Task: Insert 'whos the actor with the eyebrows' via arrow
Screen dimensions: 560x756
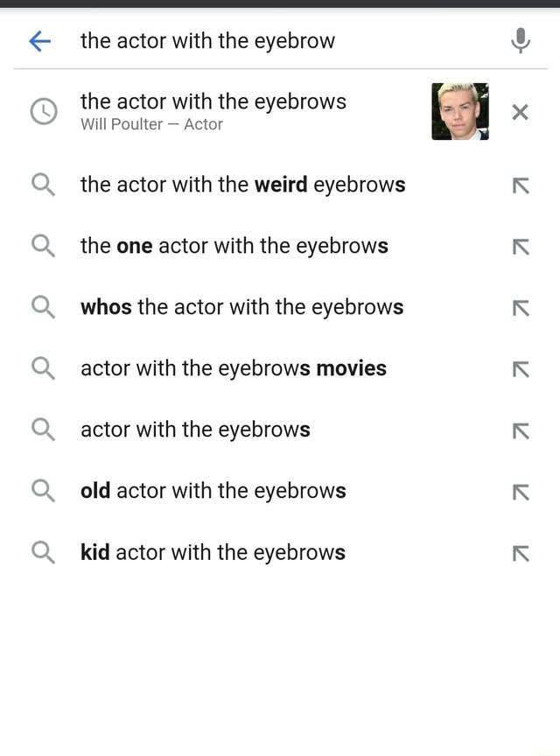Action: (x=521, y=307)
